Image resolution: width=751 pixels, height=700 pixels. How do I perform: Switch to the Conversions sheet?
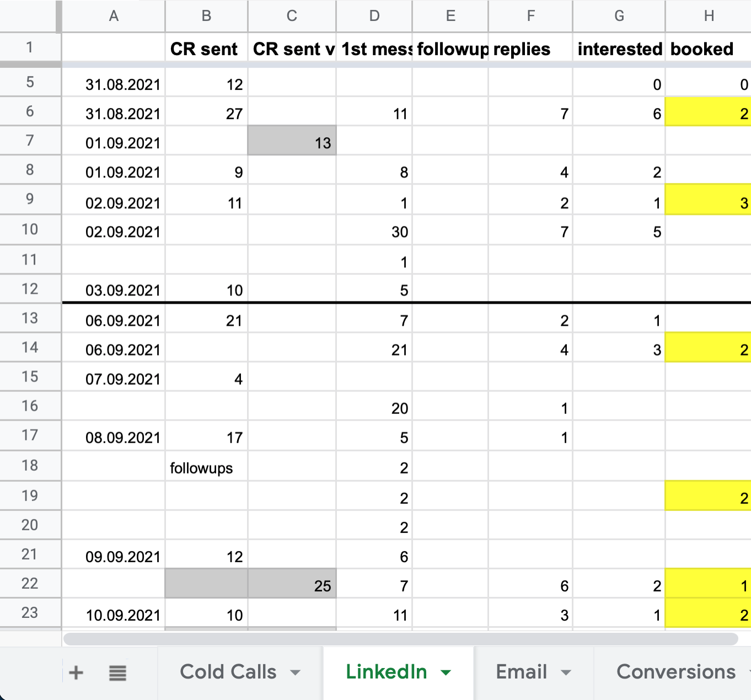pos(675,672)
